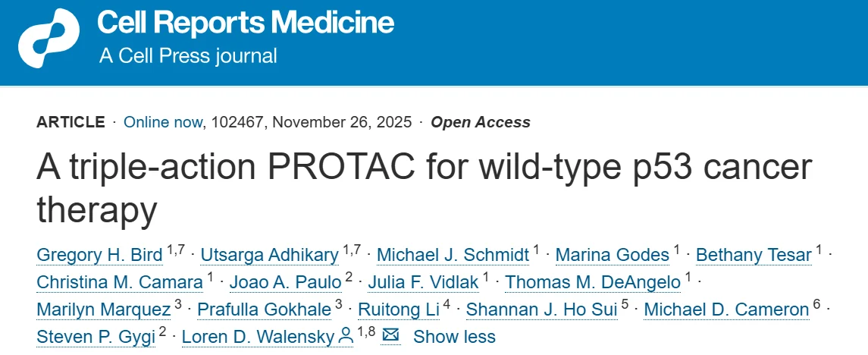Open author Gregory H. Bird's profile
The width and height of the screenshot is (868, 355).
click(x=99, y=255)
